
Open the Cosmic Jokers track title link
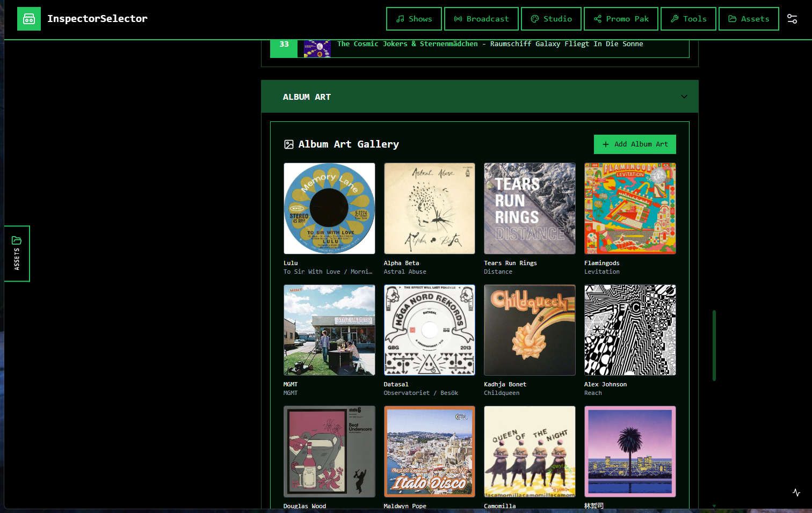click(490, 44)
